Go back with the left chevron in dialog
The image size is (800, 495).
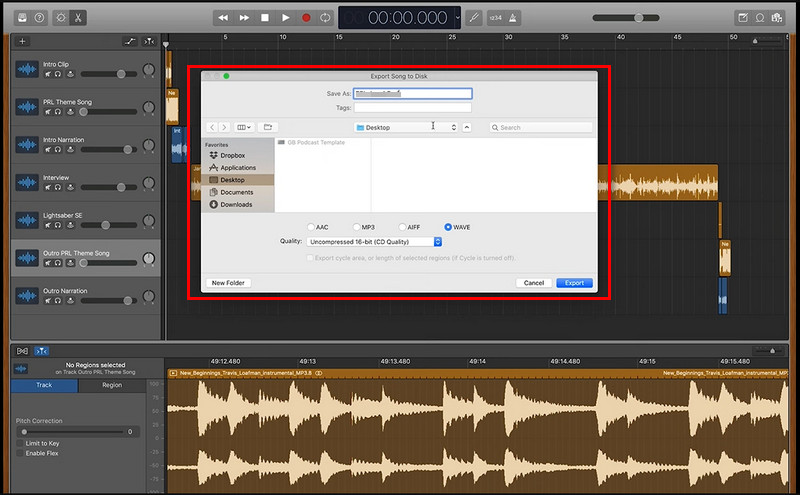[212, 127]
